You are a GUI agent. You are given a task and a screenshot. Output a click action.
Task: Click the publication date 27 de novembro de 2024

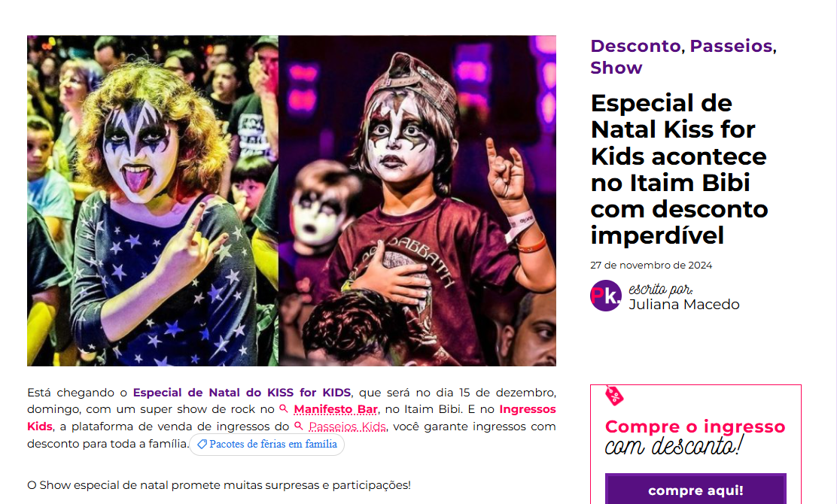pos(650,265)
